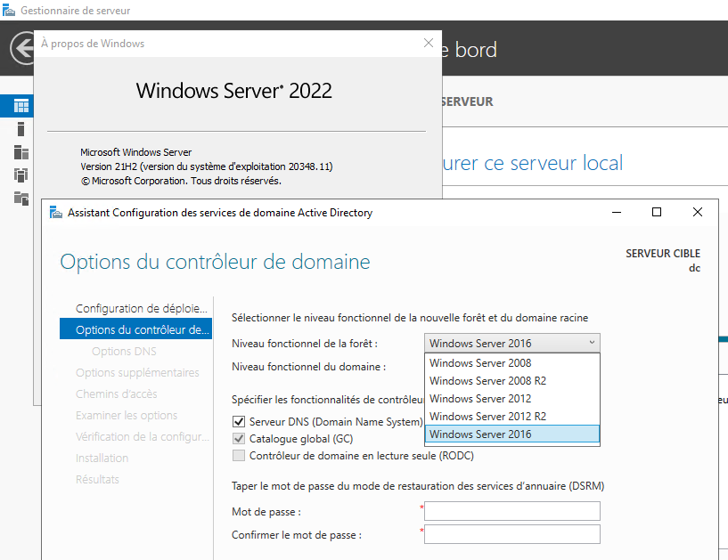Pick the highlighted Windows Server 2016 list option

click(512, 434)
